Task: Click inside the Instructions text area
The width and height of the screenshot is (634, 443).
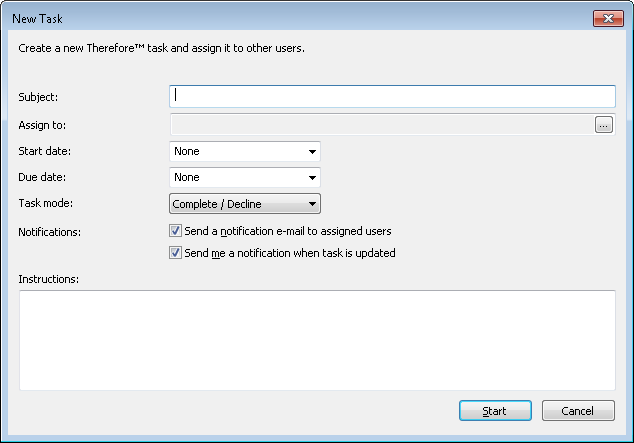Action: [316, 340]
